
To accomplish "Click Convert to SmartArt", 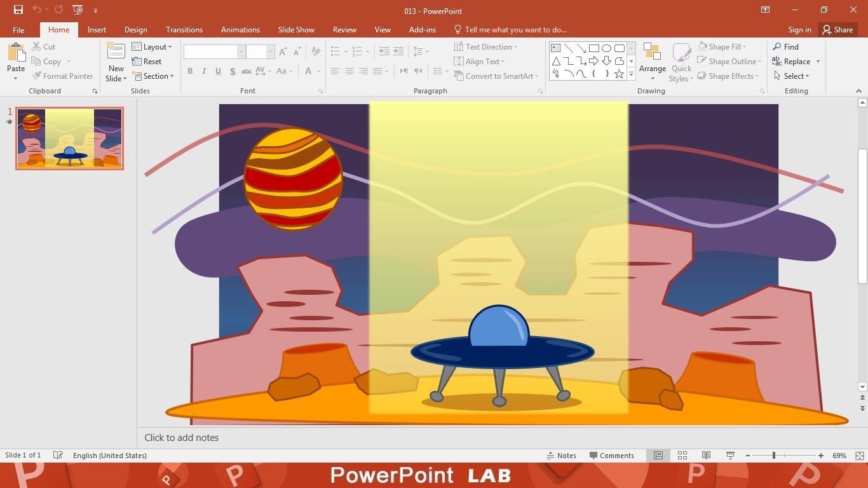I will pos(496,76).
